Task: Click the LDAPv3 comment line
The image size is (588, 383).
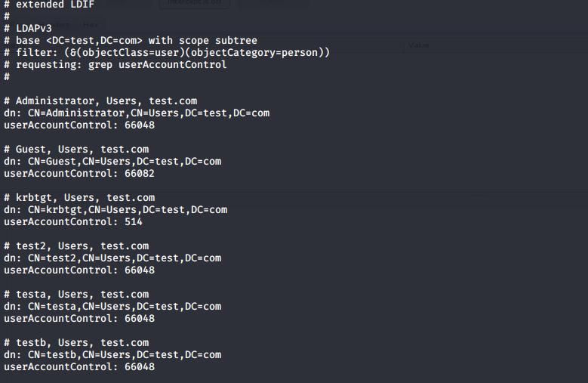Action: pos(28,29)
